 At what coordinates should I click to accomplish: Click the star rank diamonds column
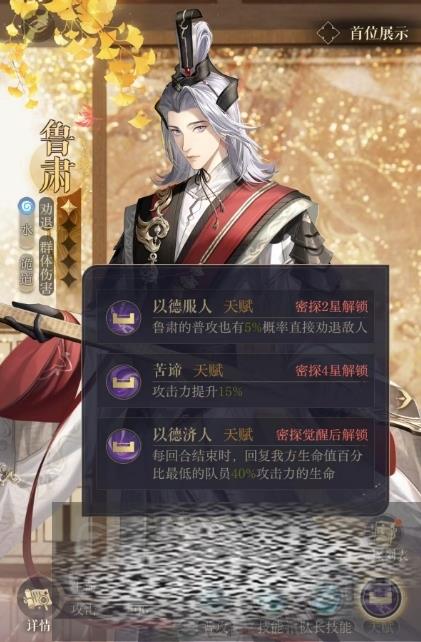tap(68, 243)
